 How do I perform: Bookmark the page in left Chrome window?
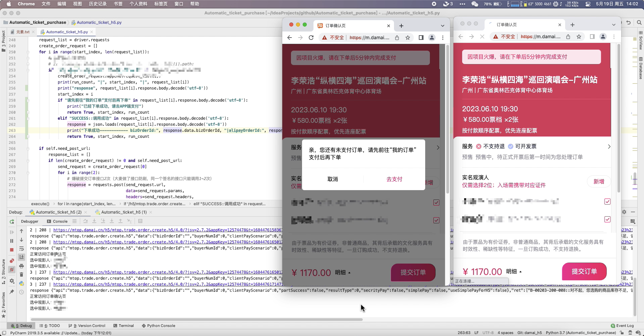pyautogui.click(x=408, y=38)
